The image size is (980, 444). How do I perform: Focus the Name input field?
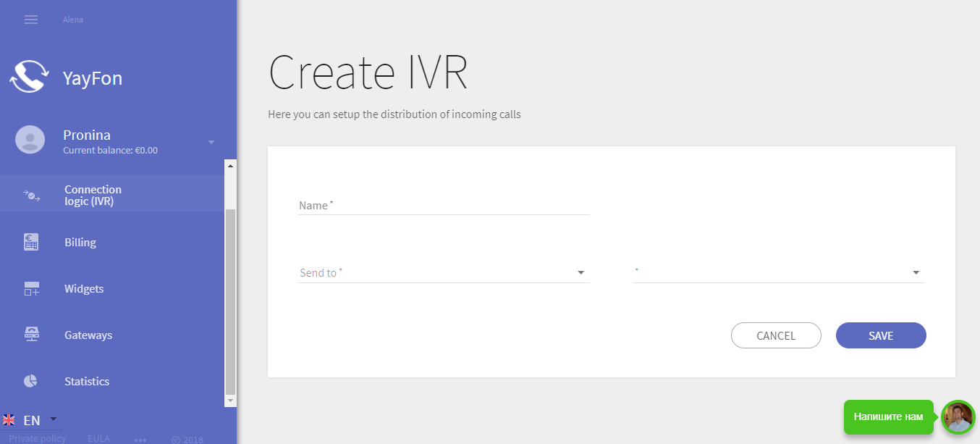(x=444, y=206)
